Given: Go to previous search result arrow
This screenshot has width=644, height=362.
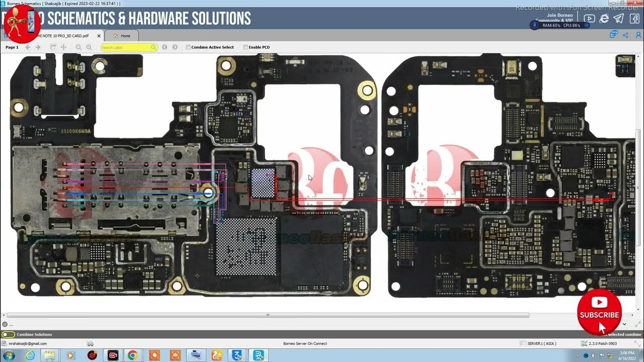Looking at the screenshot, I should [165, 47].
